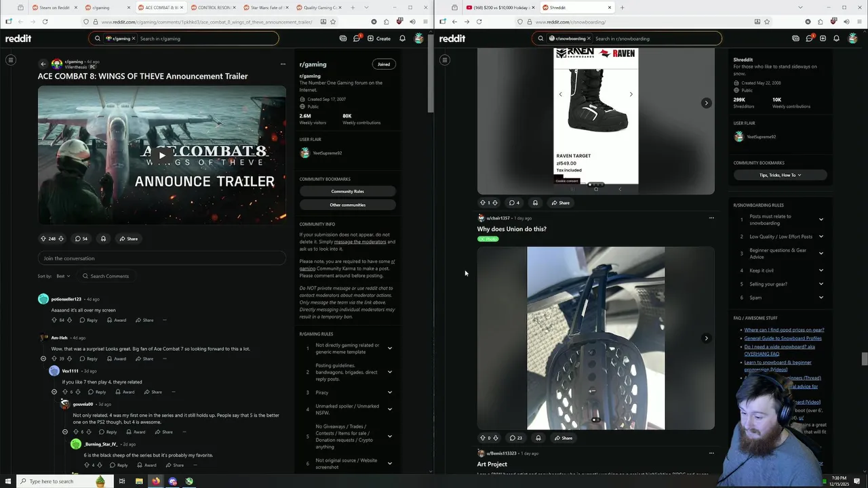This screenshot has height=488, width=868.
Task: Click the Join the conversation comment box
Action: (161, 258)
